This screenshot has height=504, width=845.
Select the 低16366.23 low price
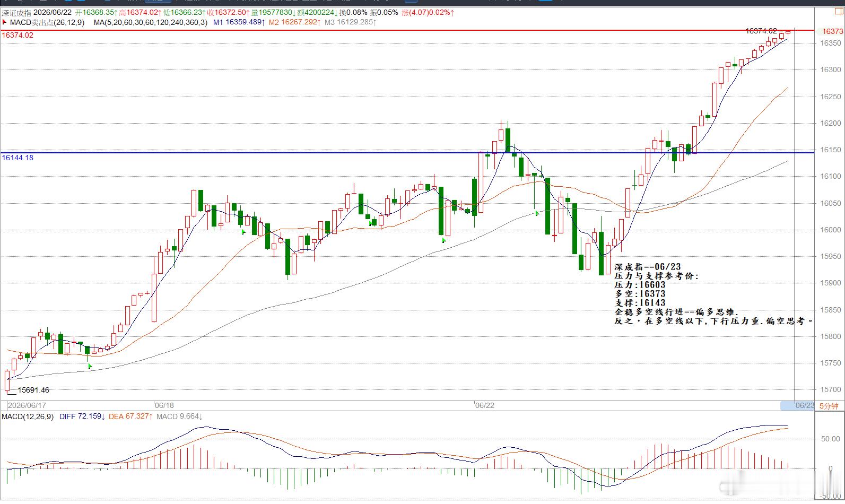click(184, 12)
